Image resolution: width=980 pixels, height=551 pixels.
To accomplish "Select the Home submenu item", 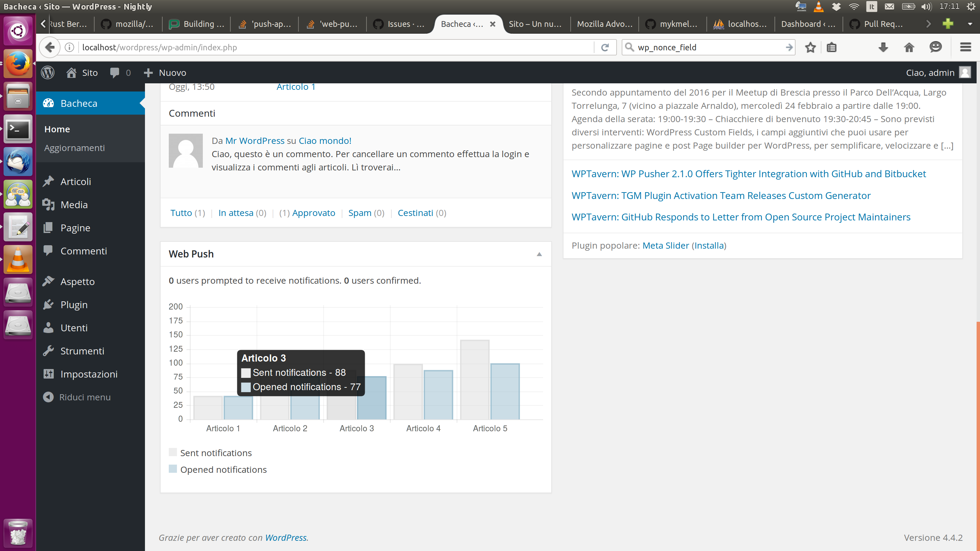I will 57,129.
